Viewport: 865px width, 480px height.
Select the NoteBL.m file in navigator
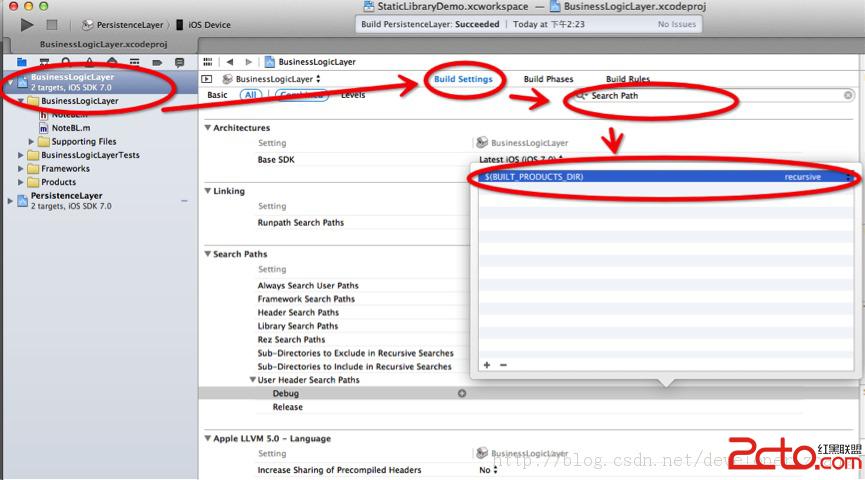pos(71,128)
